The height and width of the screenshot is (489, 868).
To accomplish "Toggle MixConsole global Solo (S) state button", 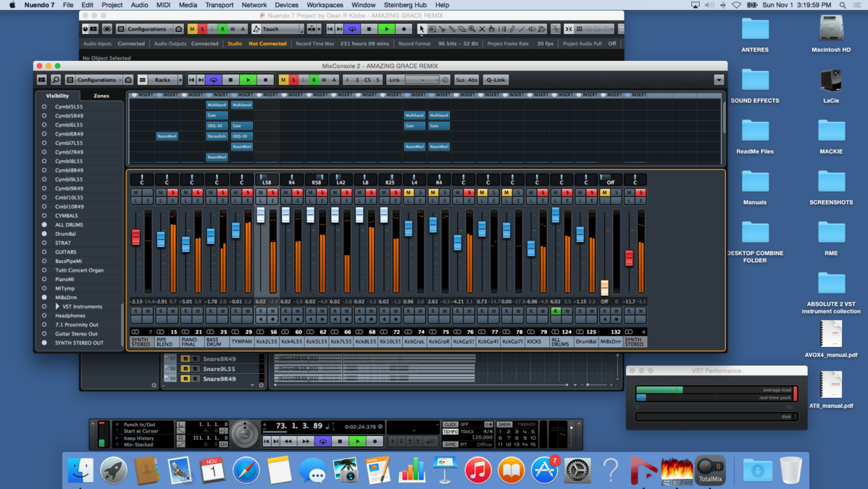I will click(293, 80).
